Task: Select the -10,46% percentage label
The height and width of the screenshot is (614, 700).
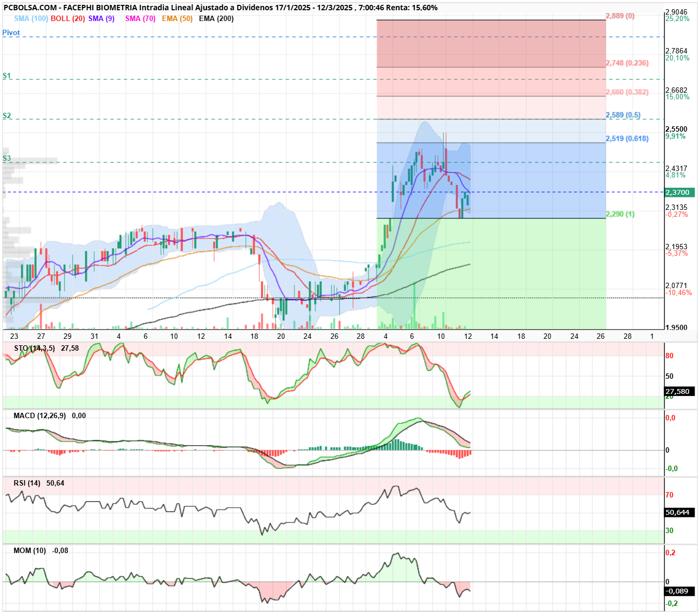Action: 679,292
